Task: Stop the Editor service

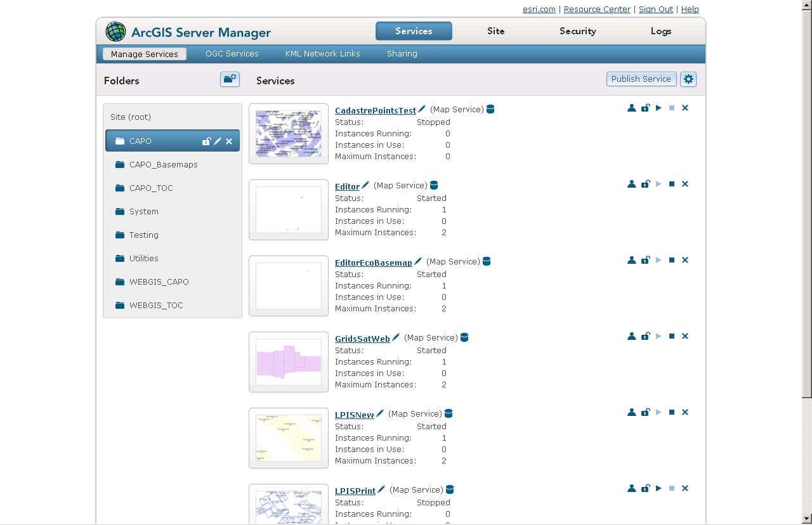Action: pos(672,184)
